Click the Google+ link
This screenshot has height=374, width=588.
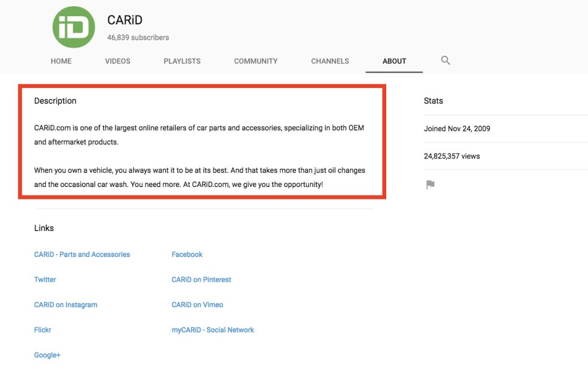point(47,355)
